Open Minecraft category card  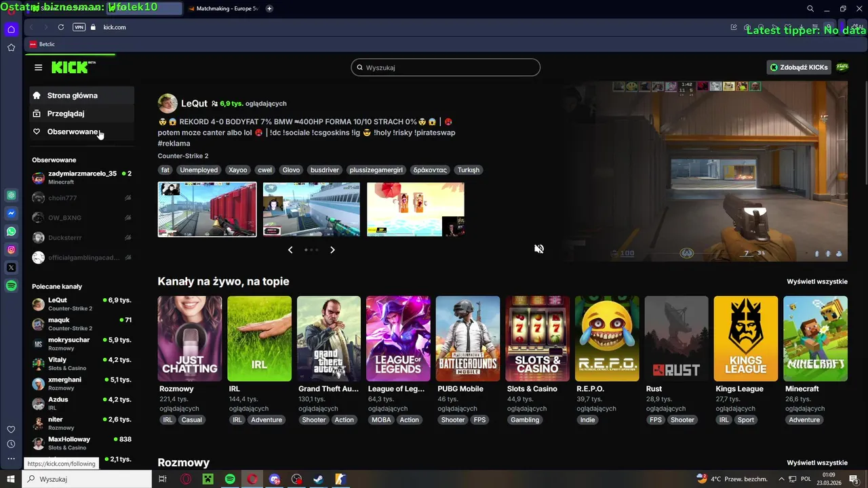(815, 338)
